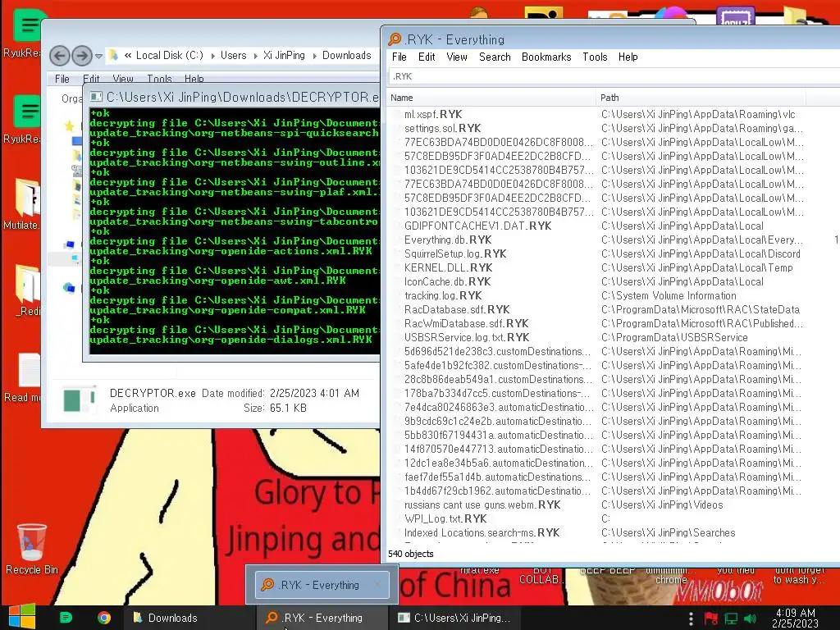This screenshot has width=840, height=630.
Task: Select RacWmiDatabase.sdf.RYK result
Action: [466, 323]
